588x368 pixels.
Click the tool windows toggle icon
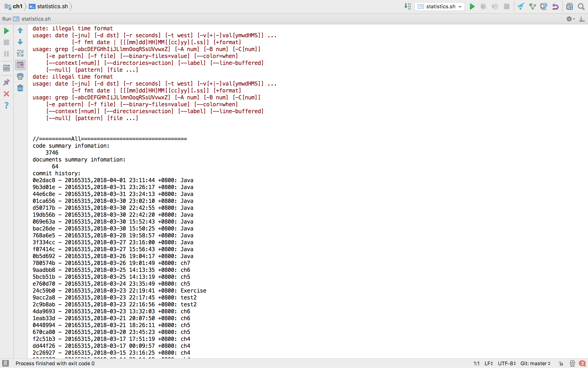pos(5,363)
